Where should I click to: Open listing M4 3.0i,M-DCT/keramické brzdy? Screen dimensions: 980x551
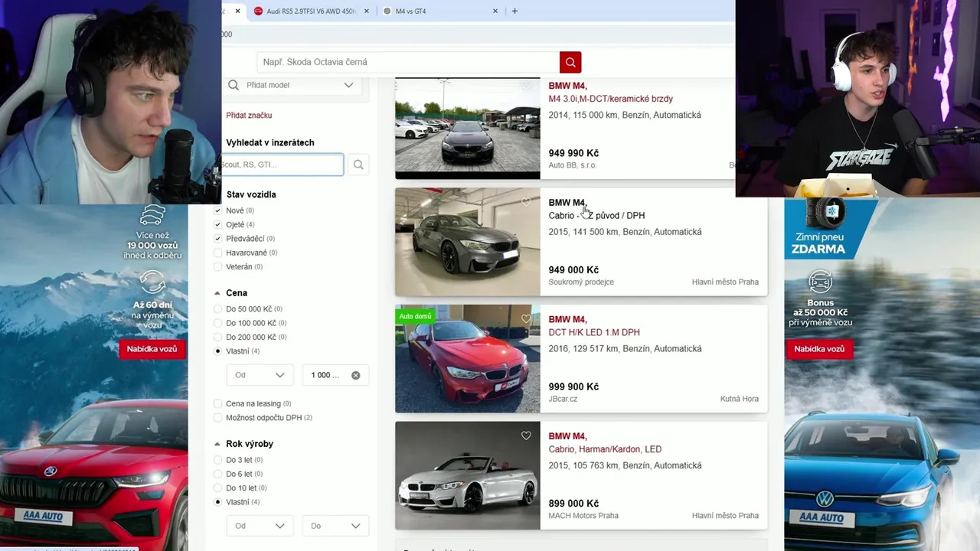[610, 99]
